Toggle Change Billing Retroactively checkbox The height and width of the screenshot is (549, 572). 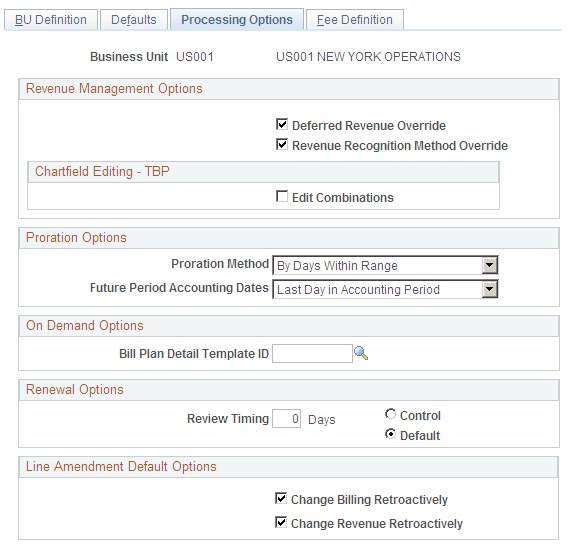[281, 498]
